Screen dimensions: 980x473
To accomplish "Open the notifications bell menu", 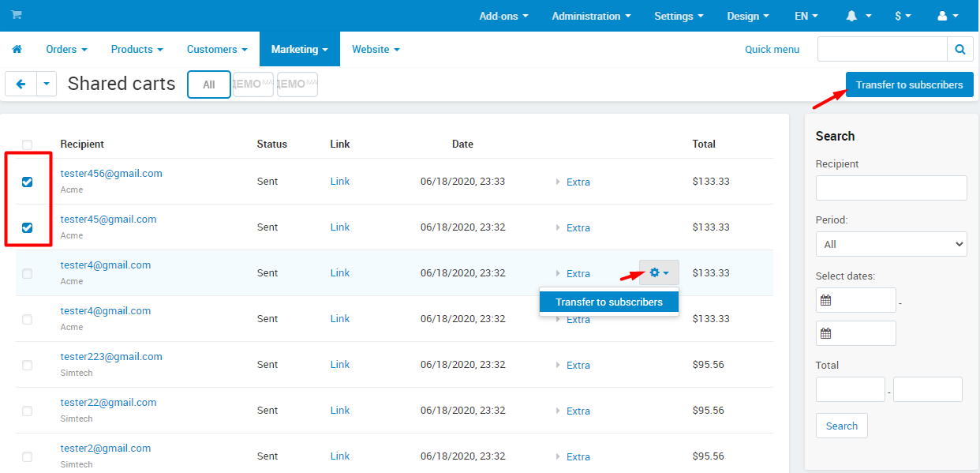I will (x=858, y=16).
